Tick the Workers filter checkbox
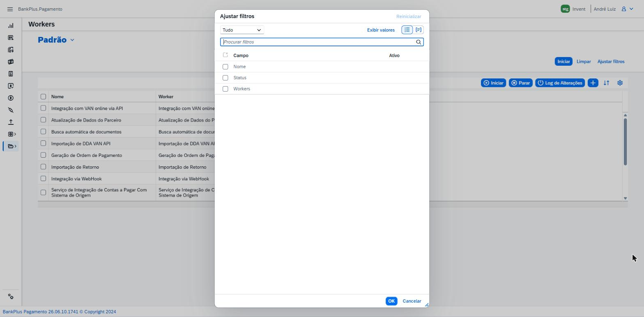 (225, 89)
